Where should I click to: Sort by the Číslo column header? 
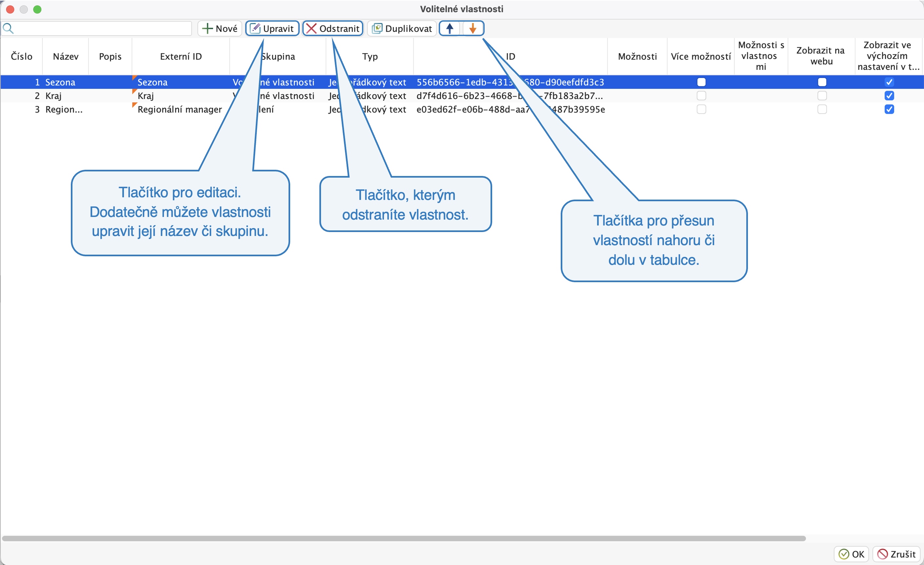click(x=21, y=56)
